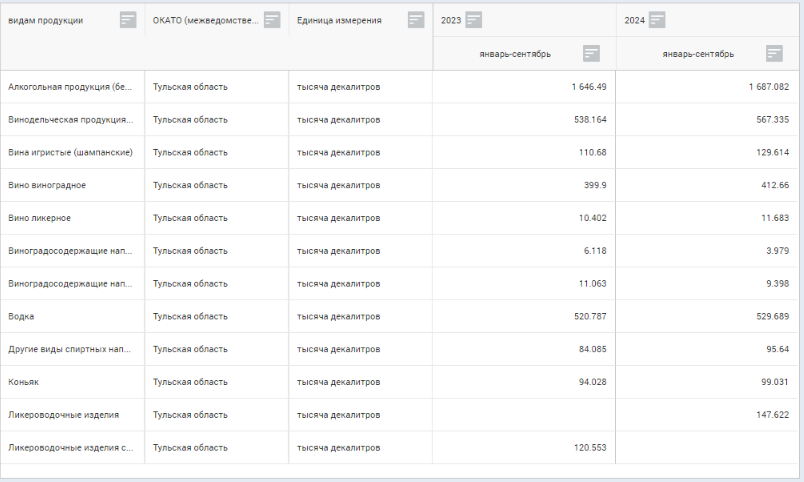804x482 pixels.
Task: Select the "Вино виноградное" row cell
Action: pyautogui.click(x=46, y=185)
